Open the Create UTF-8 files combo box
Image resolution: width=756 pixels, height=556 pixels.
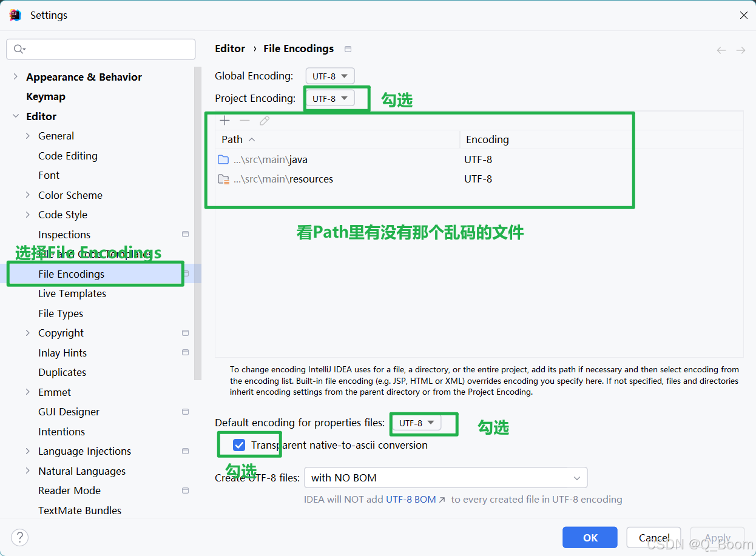[446, 478]
